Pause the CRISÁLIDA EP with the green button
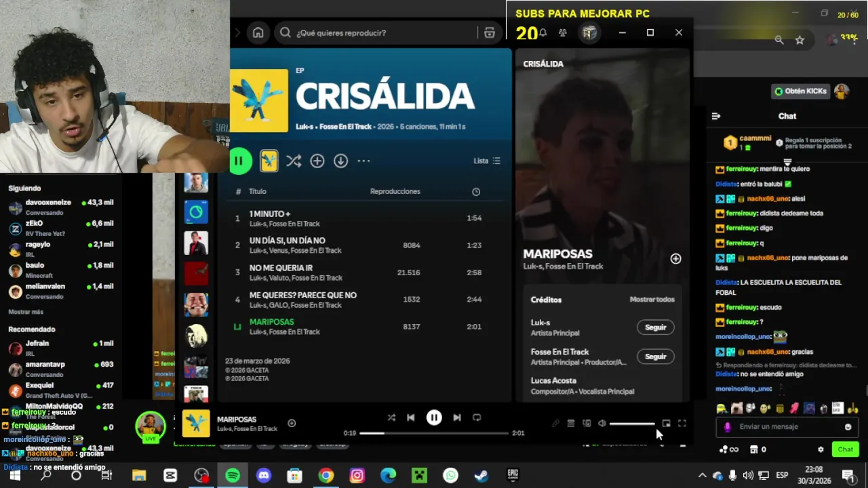 pyautogui.click(x=239, y=161)
